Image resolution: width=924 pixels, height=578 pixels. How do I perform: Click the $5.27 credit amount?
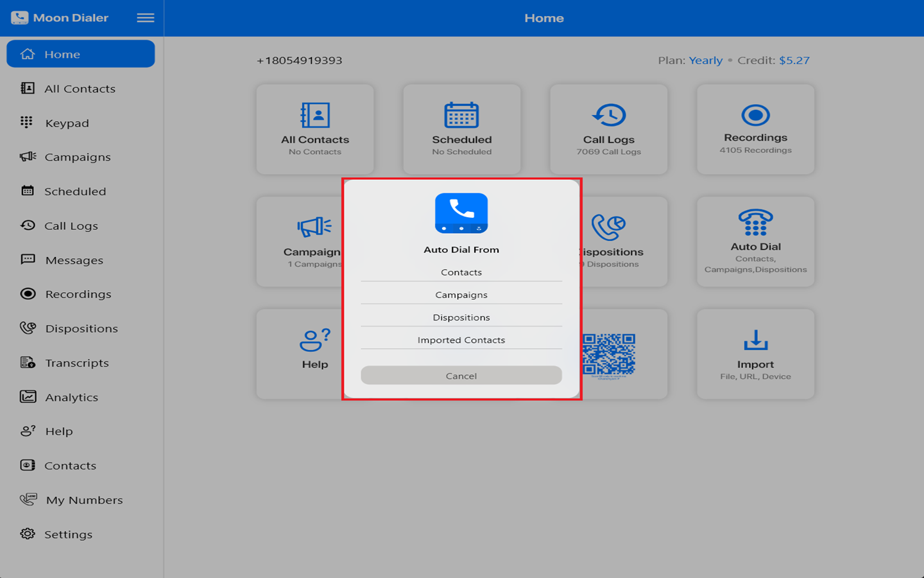tap(794, 60)
